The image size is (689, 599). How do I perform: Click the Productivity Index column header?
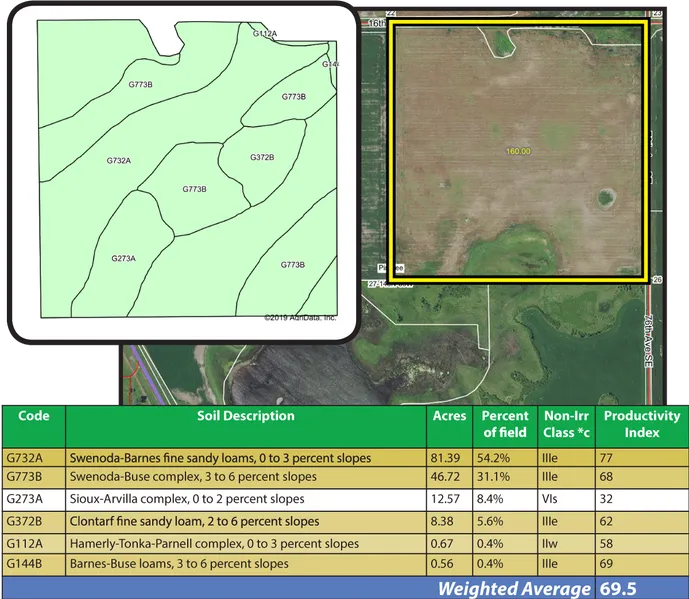[642, 424]
